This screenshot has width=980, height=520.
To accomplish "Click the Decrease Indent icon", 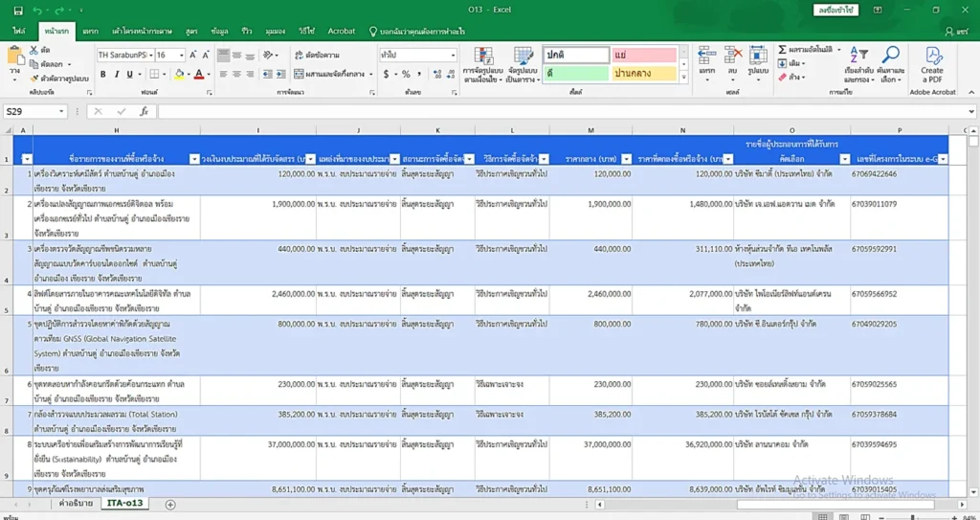I will pyautogui.click(x=268, y=74).
